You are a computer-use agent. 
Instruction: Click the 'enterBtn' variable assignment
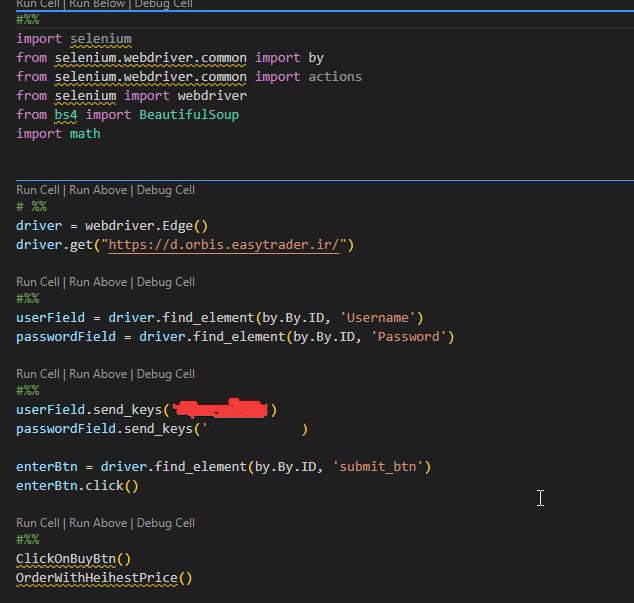(x=47, y=467)
